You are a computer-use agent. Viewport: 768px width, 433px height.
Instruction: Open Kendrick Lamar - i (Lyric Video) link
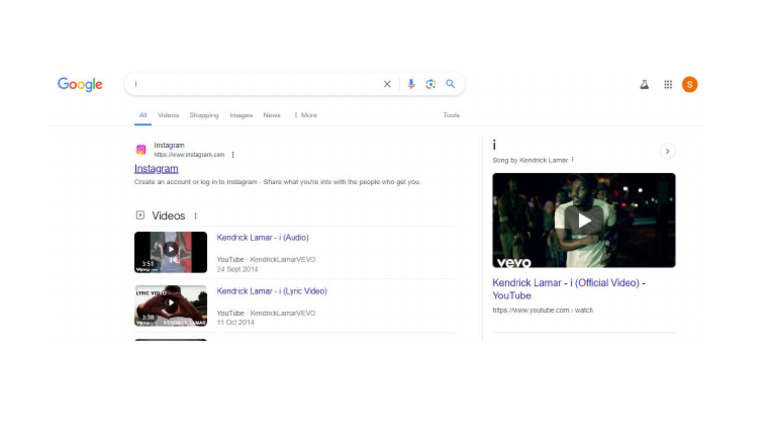coord(271,291)
